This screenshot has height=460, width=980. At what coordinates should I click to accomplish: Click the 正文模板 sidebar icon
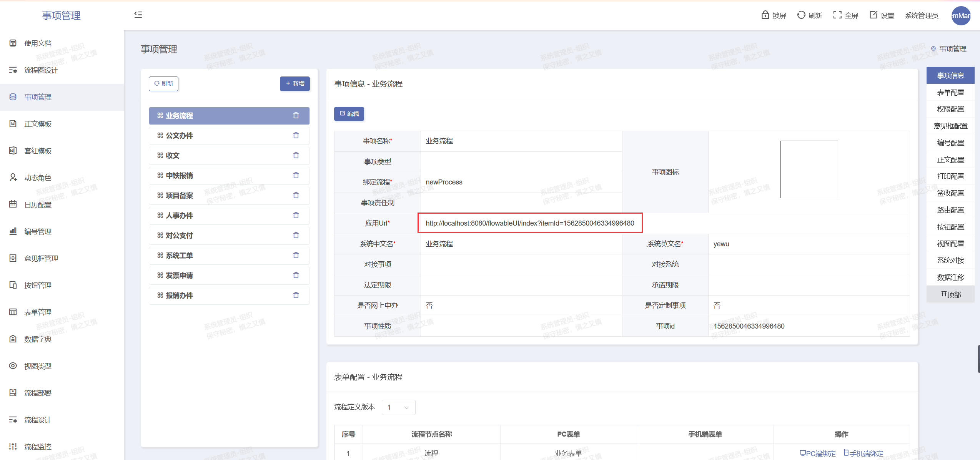[x=13, y=124]
